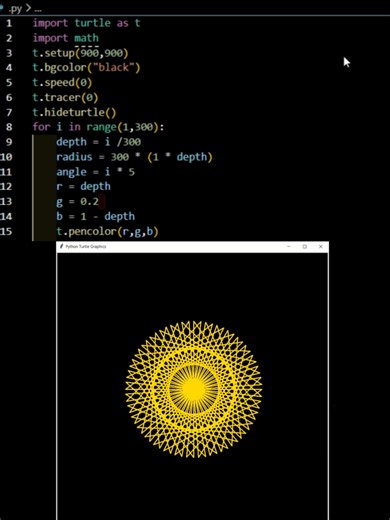Click the "black" string on line 4

pyautogui.click(x=113, y=68)
